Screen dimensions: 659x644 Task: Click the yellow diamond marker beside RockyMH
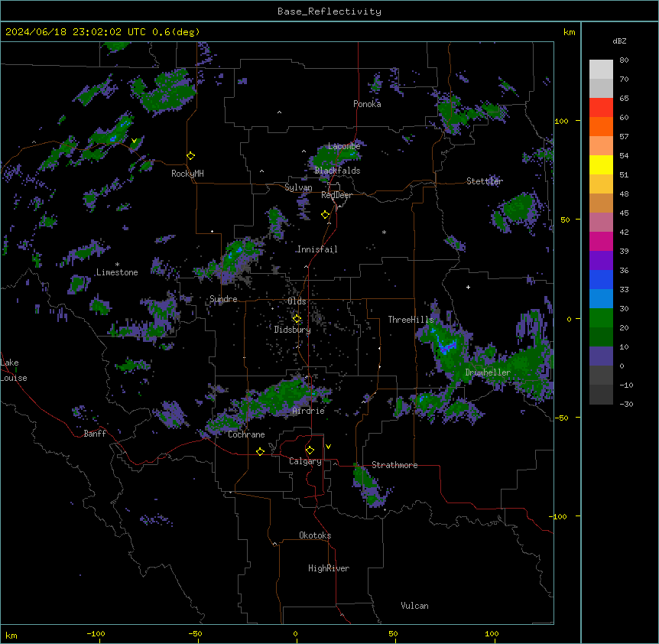[x=191, y=156]
